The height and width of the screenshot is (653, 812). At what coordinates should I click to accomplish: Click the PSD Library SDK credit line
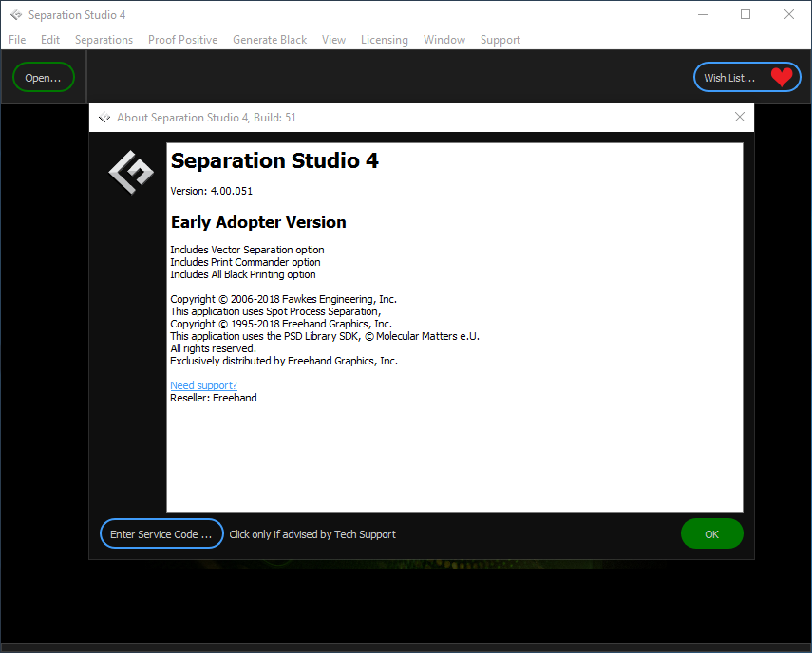325,336
